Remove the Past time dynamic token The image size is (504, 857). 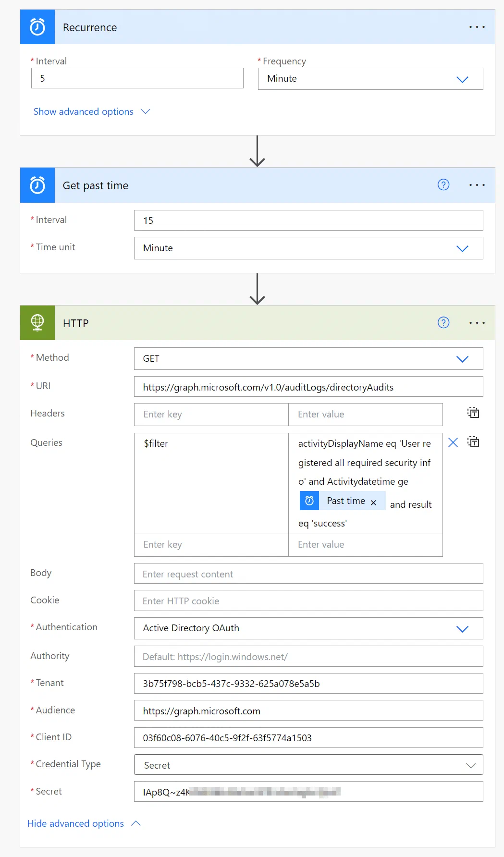[373, 502]
